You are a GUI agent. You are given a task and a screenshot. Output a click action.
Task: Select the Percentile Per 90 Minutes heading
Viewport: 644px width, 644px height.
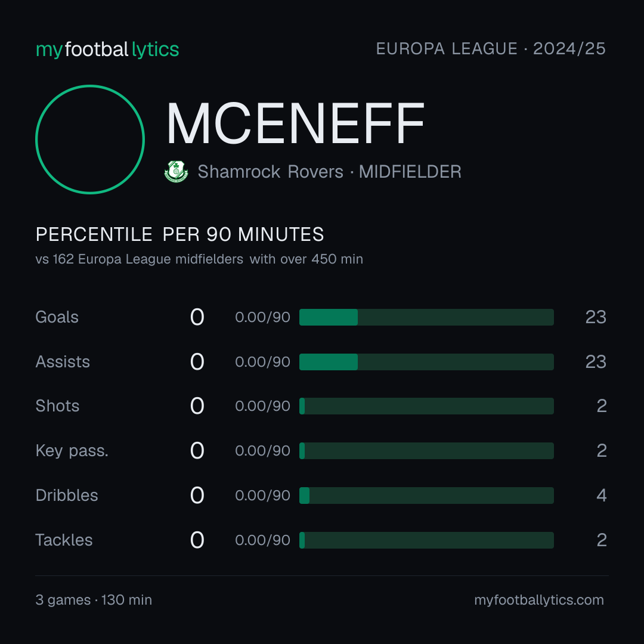(179, 234)
